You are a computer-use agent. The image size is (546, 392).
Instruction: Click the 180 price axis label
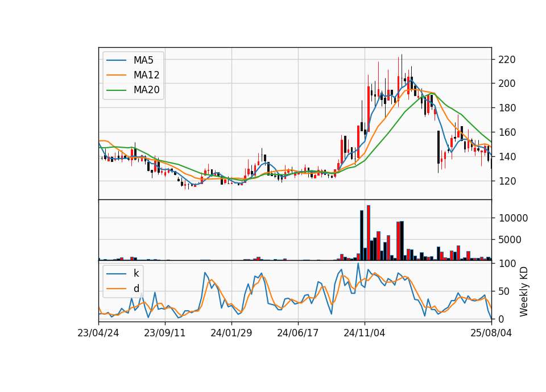pos(507,108)
